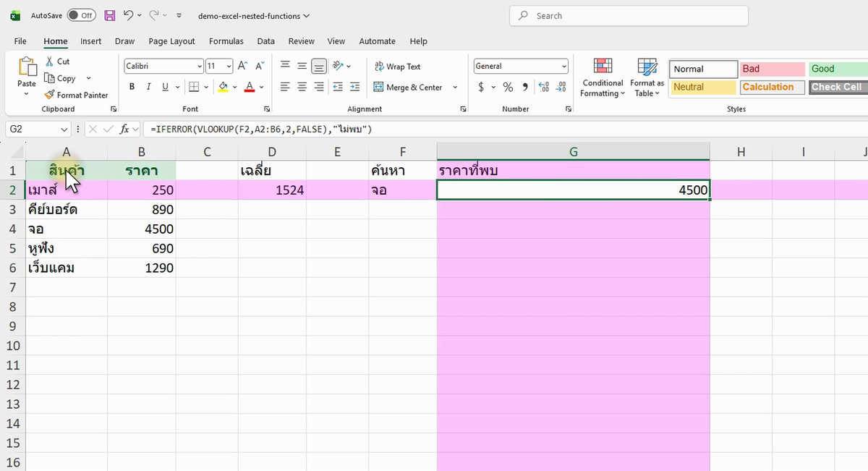The image size is (868, 471).
Task: Apply the Normal cell style
Action: pyautogui.click(x=703, y=69)
